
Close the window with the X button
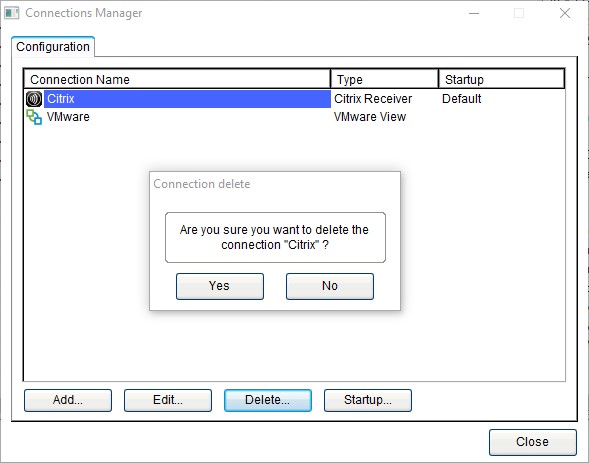[x=565, y=14]
